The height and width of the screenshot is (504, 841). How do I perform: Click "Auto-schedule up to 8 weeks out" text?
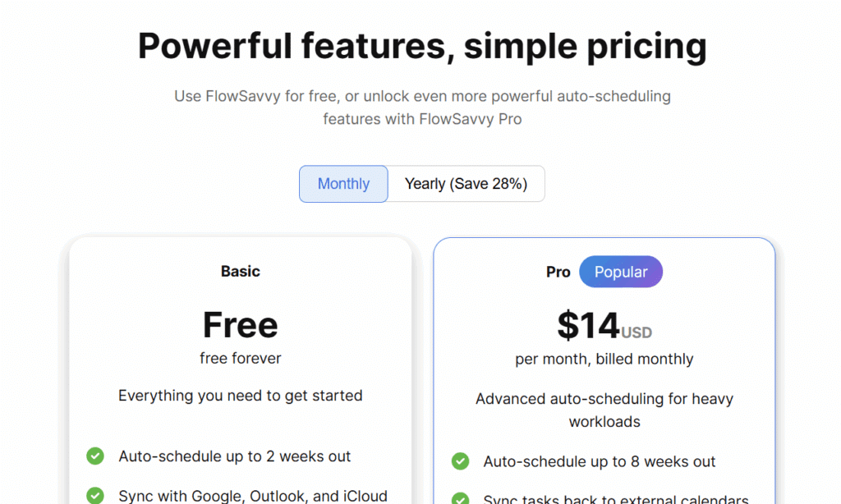600,461
